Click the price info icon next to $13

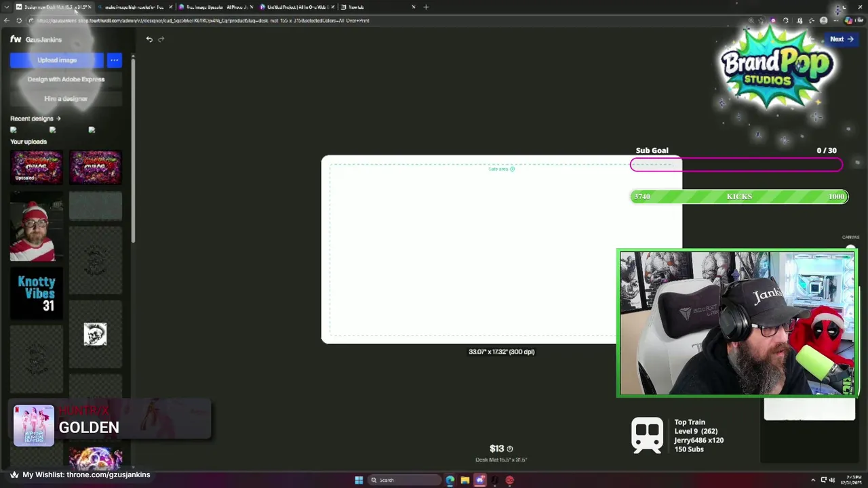510,449
